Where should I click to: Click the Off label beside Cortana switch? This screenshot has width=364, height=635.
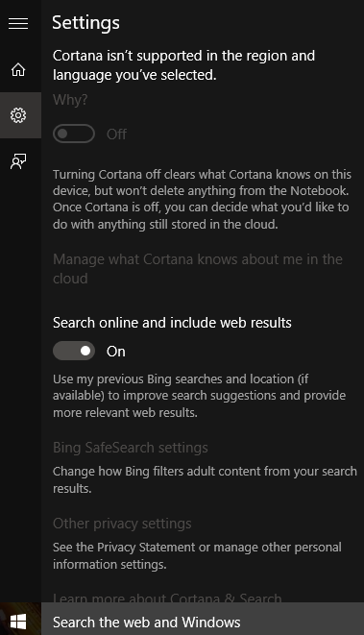pyautogui.click(x=116, y=134)
